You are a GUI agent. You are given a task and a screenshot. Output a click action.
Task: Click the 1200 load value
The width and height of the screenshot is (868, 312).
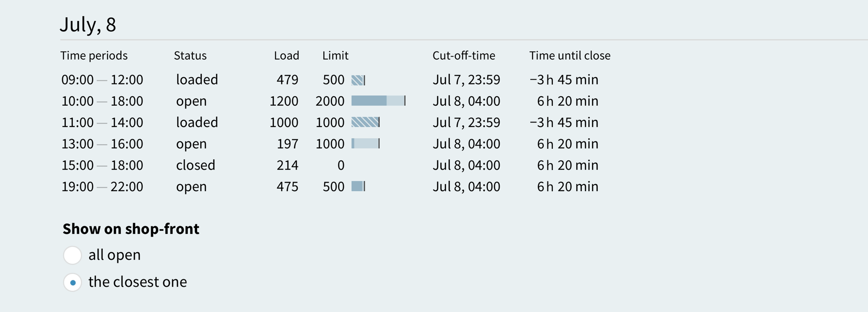coord(283,101)
